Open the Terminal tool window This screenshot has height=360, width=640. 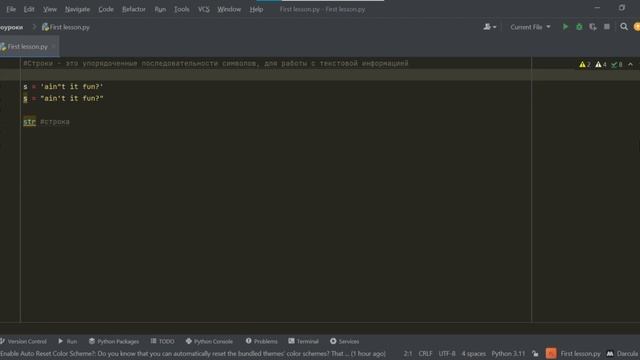[303, 341]
